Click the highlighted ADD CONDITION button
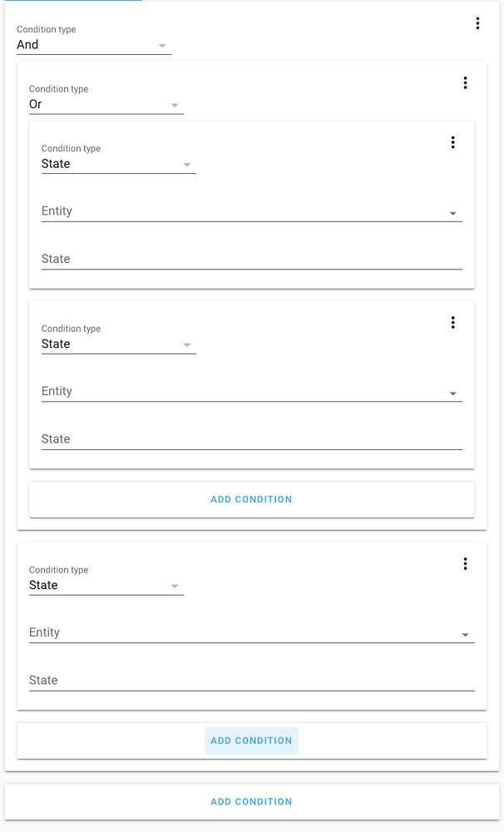Image resolution: width=504 pixels, height=832 pixels. [x=251, y=740]
